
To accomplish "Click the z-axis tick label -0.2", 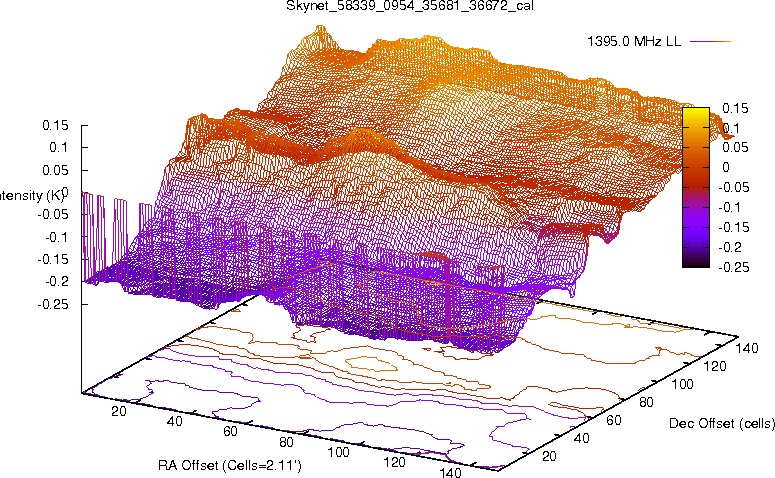I will point(57,282).
